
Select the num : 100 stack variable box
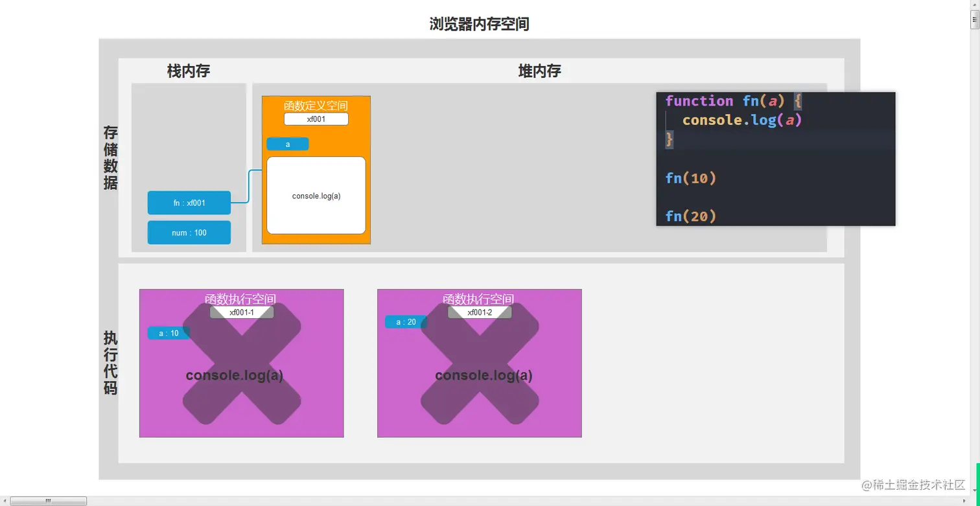pos(189,233)
